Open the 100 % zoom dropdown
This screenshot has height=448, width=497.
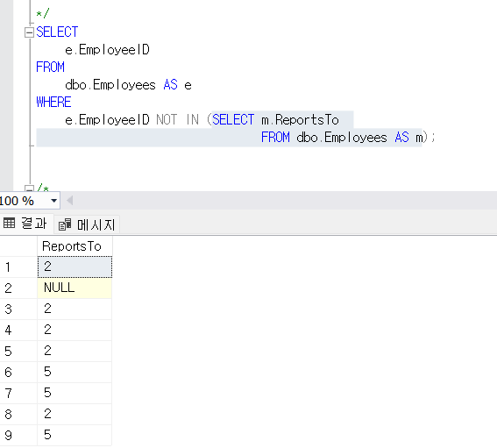53,201
